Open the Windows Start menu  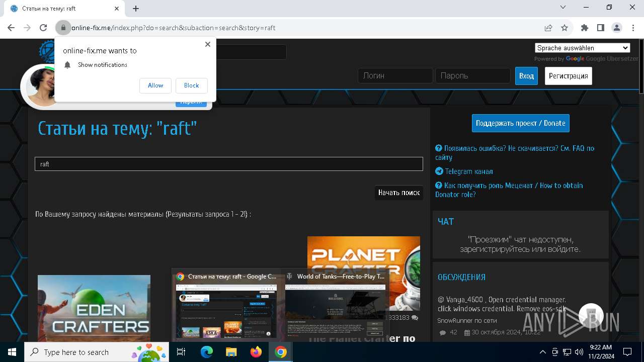click(x=12, y=352)
